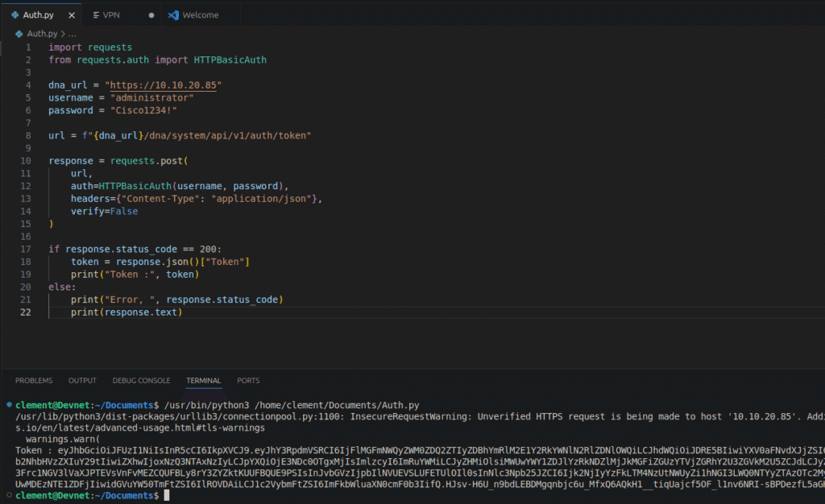Focus the last terminal prompt cursor
Screen dimensions: 825x504
tap(167, 496)
